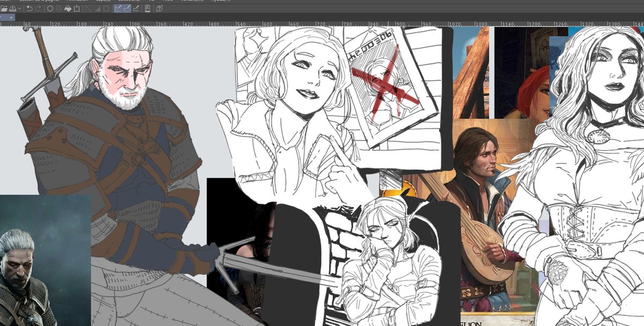Fill the selection with the paint bucket icon

(68, 9)
